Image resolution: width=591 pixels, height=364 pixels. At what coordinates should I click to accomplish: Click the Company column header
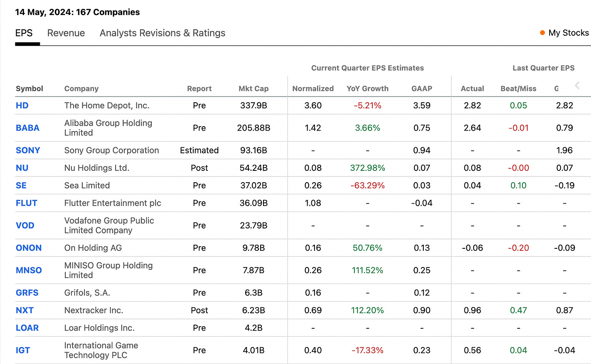(81, 88)
